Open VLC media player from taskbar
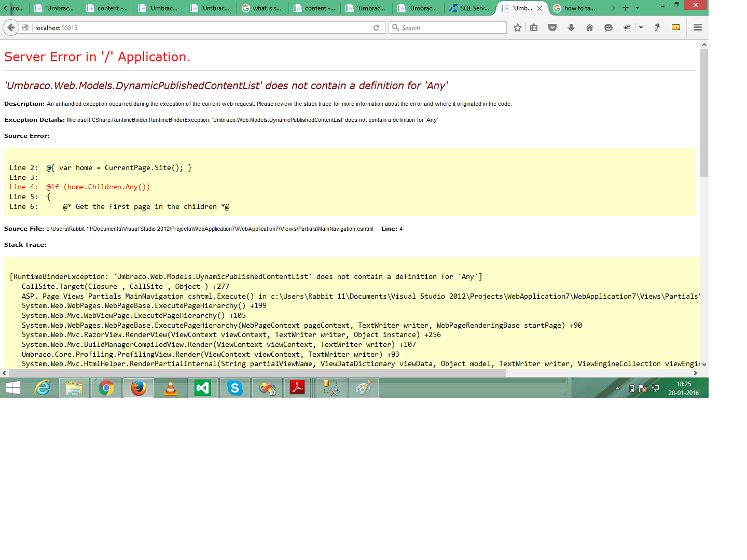The height and width of the screenshot is (560, 747). pyautogui.click(x=171, y=388)
